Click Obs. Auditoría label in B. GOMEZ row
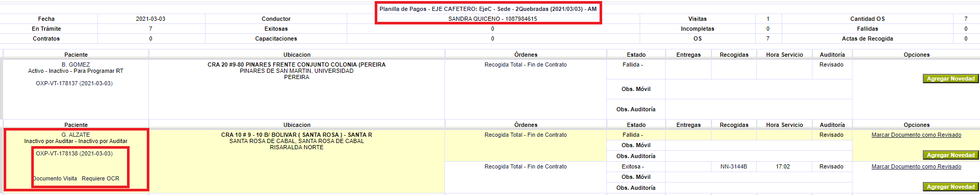This screenshot has height=195, width=980. (635, 109)
